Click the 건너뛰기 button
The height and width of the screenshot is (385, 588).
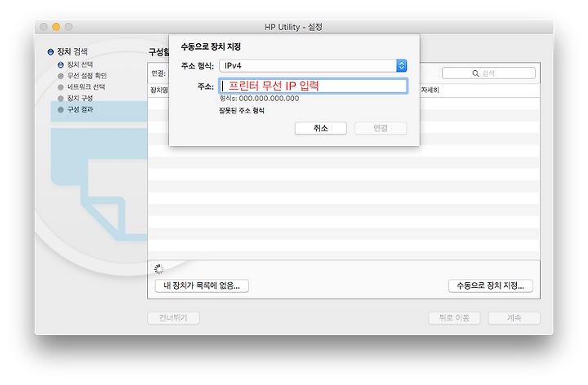pos(173,318)
